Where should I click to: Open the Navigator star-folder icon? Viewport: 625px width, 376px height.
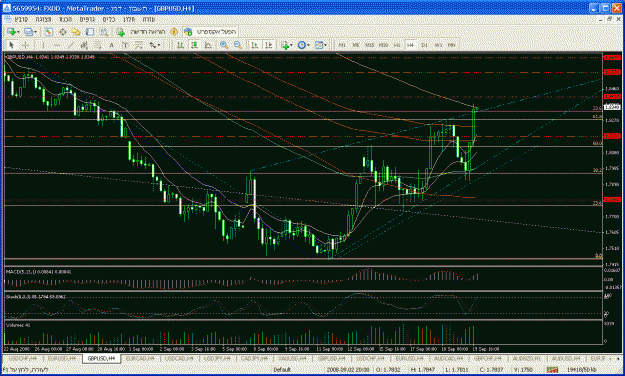point(76,32)
